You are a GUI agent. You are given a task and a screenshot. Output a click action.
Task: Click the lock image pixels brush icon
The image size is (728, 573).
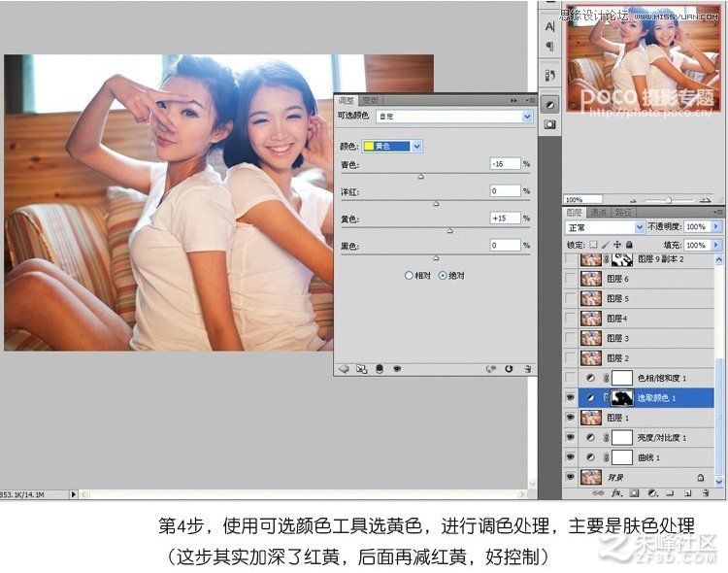point(606,245)
